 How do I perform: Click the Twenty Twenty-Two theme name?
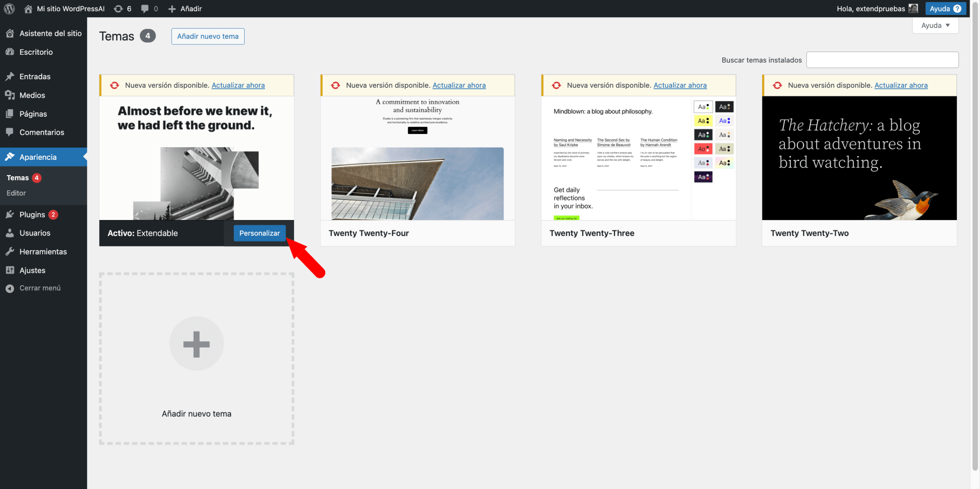pyautogui.click(x=810, y=233)
